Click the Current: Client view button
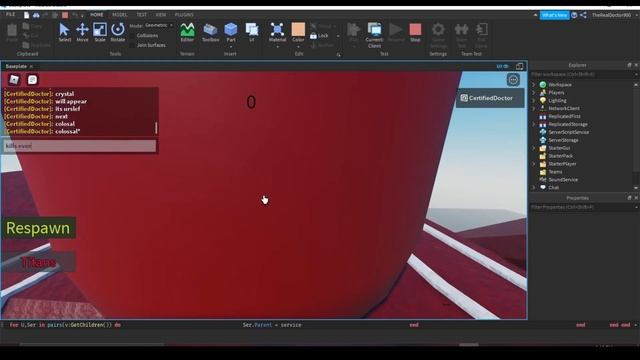 374,35
